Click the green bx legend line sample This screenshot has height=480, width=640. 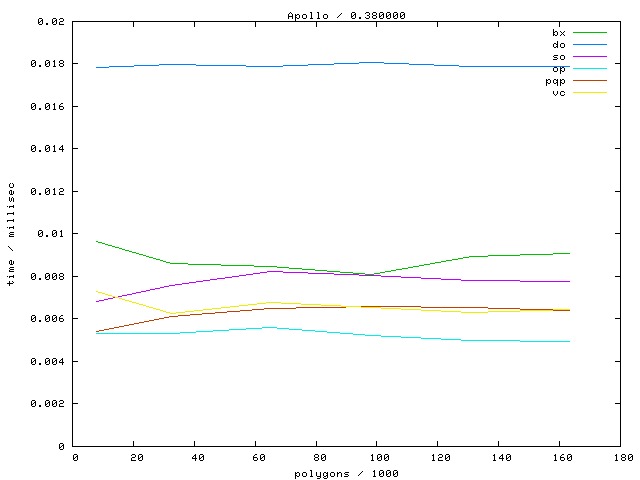pyautogui.click(x=589, y=33)
